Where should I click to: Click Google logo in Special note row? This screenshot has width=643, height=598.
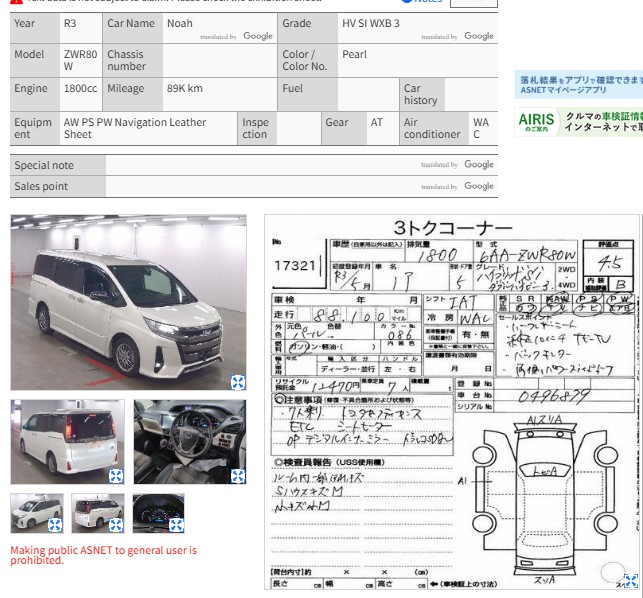pos(479,164)
